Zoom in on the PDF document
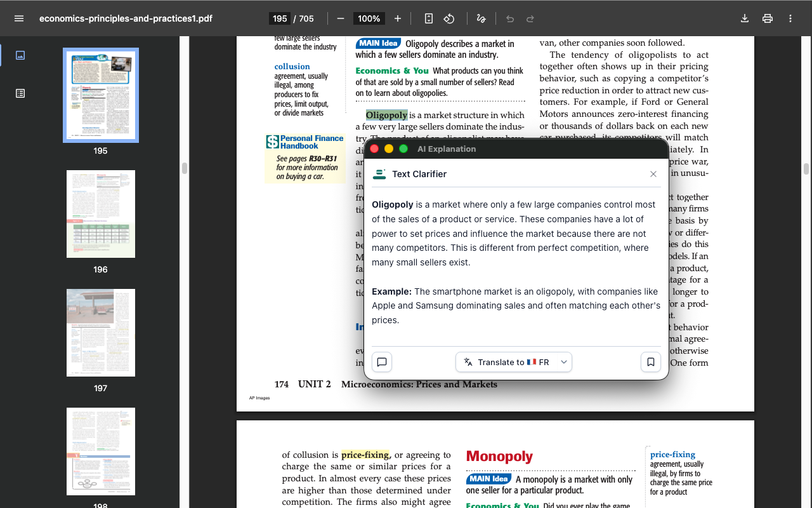 click(x=398, y=18)
